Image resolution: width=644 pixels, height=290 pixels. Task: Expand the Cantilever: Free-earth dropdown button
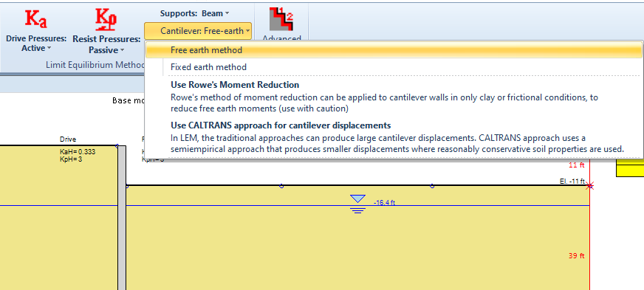point(198,31)
